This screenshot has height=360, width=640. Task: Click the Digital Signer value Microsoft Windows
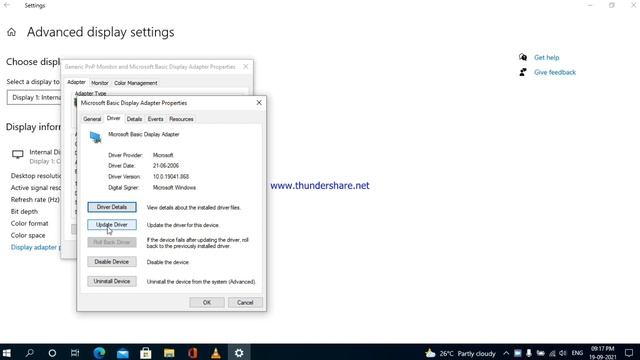(x=174, y=188)
